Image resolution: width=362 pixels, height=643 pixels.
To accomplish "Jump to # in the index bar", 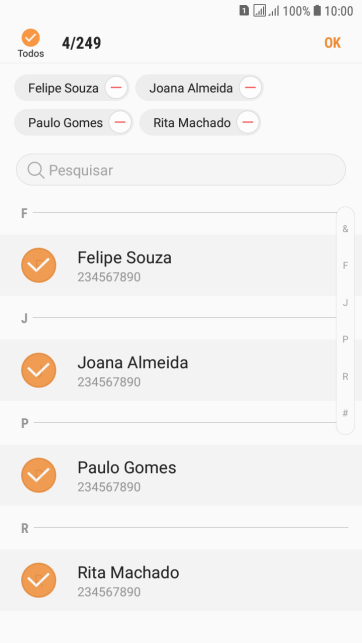I will click(345, 413).
